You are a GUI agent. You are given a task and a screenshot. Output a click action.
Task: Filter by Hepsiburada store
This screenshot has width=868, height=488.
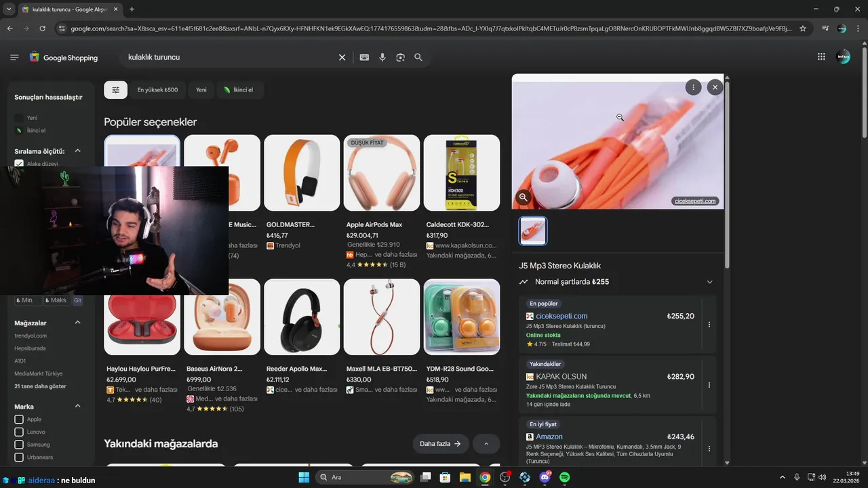tap(30, 348)
